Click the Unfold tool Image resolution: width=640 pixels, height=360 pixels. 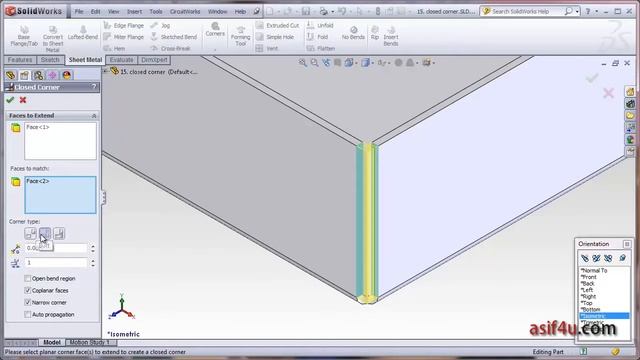(x=320, y=25)
